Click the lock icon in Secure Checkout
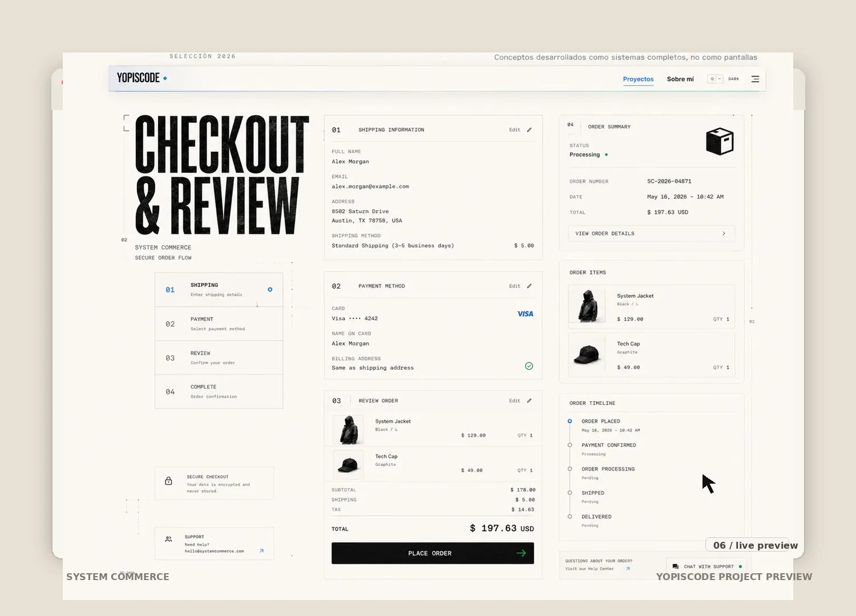Viewport: 856px width, 616px height. click(x=168, y=481)
